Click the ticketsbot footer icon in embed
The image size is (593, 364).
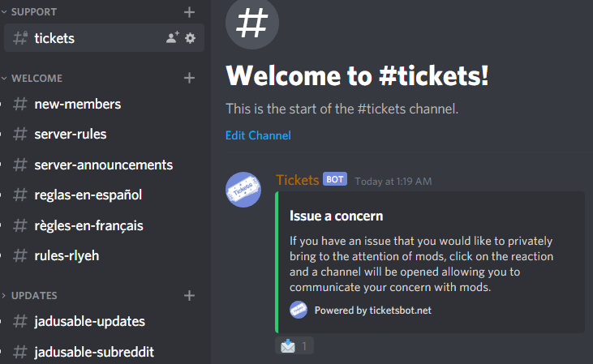[x=299, y=310]
